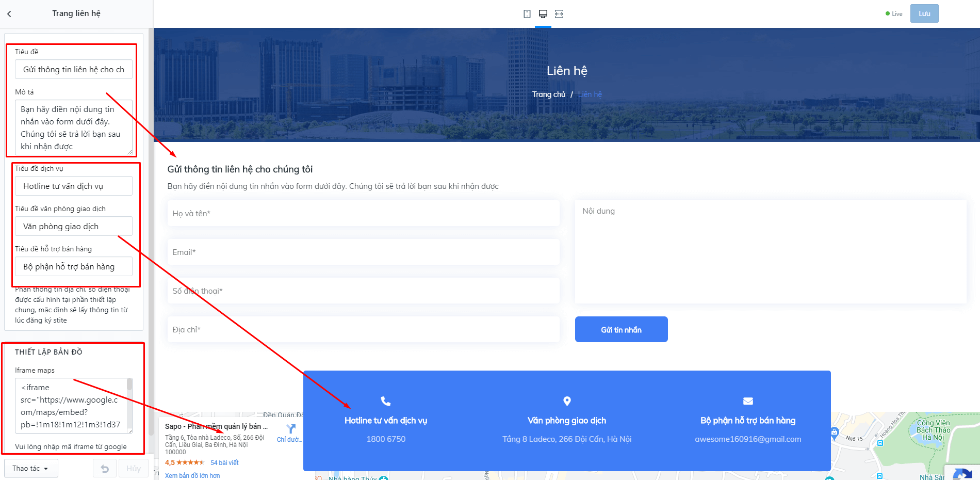The height and width of the screenshot is (480, 980).
Task: Click the office address Tầng 8 Ladeco text
Action: [x=567, y=439]
